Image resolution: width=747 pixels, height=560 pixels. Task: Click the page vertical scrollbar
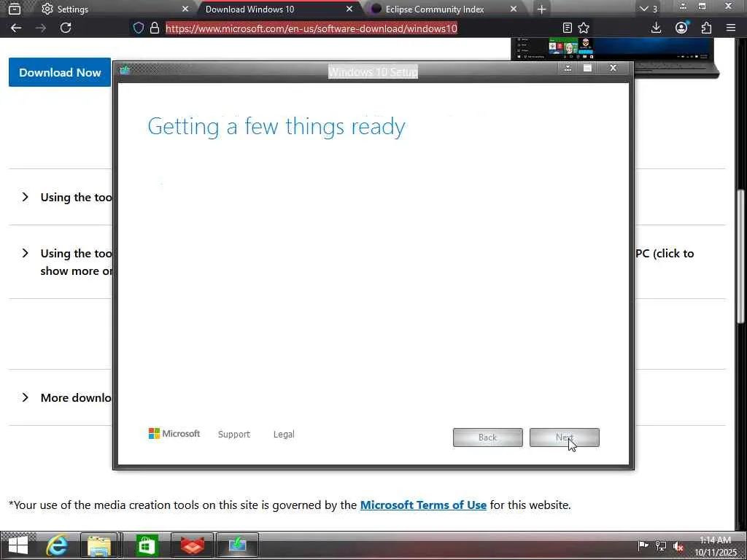click(740, 257)
